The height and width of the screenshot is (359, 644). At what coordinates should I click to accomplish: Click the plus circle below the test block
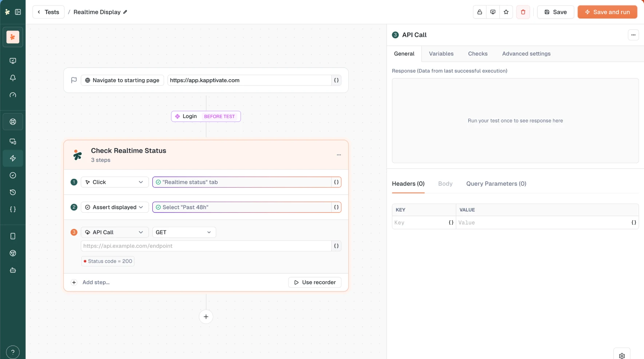click(206, 316)
